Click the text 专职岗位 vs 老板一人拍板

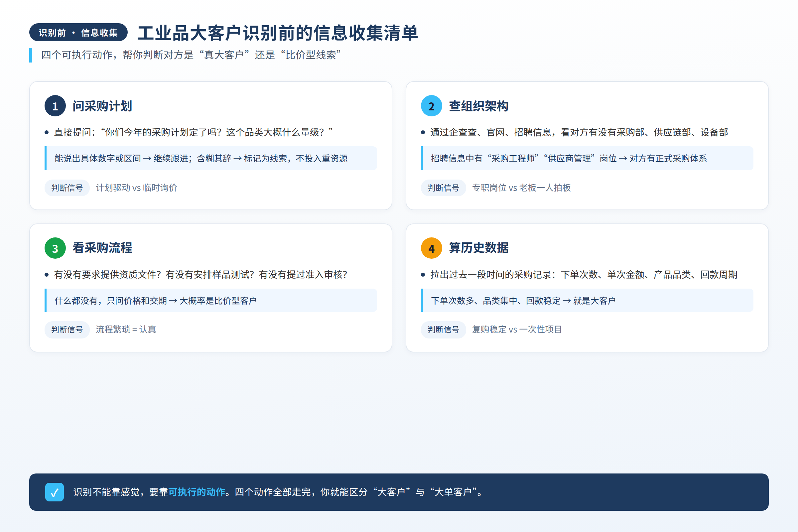point(521,188)
